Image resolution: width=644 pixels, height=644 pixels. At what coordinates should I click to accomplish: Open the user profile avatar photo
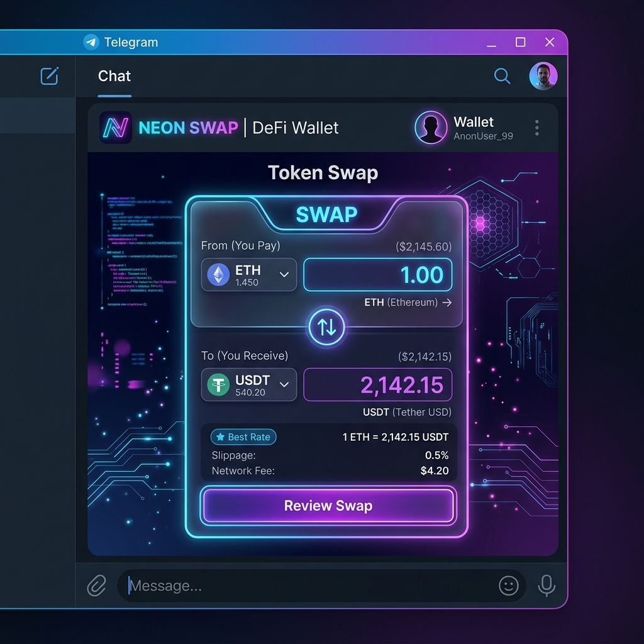click(543, 76)
